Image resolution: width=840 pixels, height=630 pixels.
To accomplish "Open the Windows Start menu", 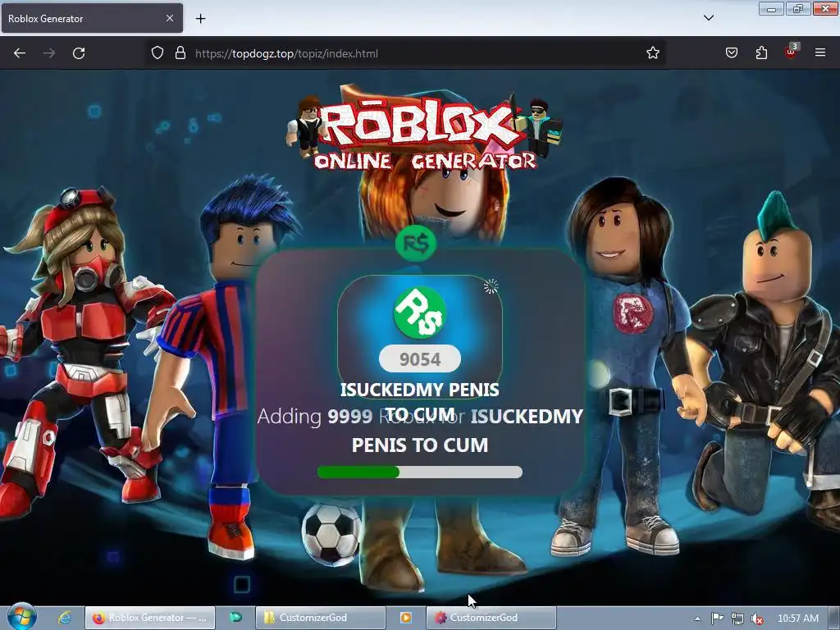I will click(22, 617).
